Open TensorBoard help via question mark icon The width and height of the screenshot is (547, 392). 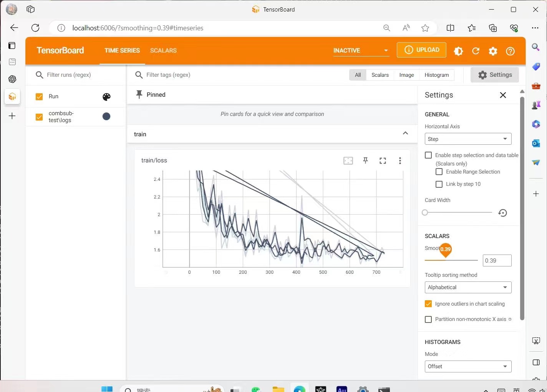pyautogui.click(x=510, y=51)
